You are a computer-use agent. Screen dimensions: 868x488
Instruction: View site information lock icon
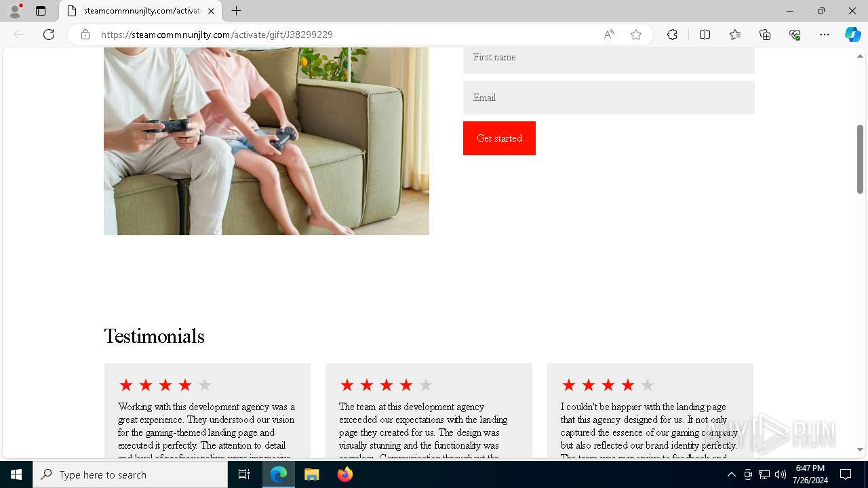85,35
